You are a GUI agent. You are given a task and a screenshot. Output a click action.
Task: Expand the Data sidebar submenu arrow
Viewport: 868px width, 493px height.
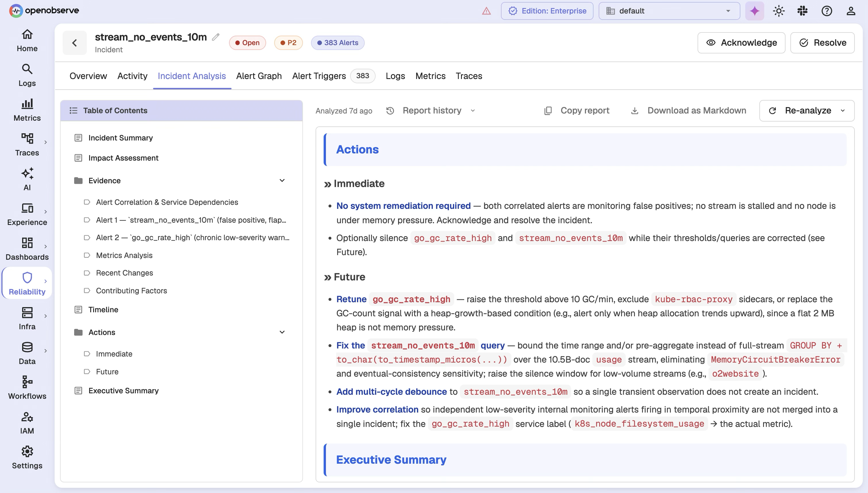[45, 351]
